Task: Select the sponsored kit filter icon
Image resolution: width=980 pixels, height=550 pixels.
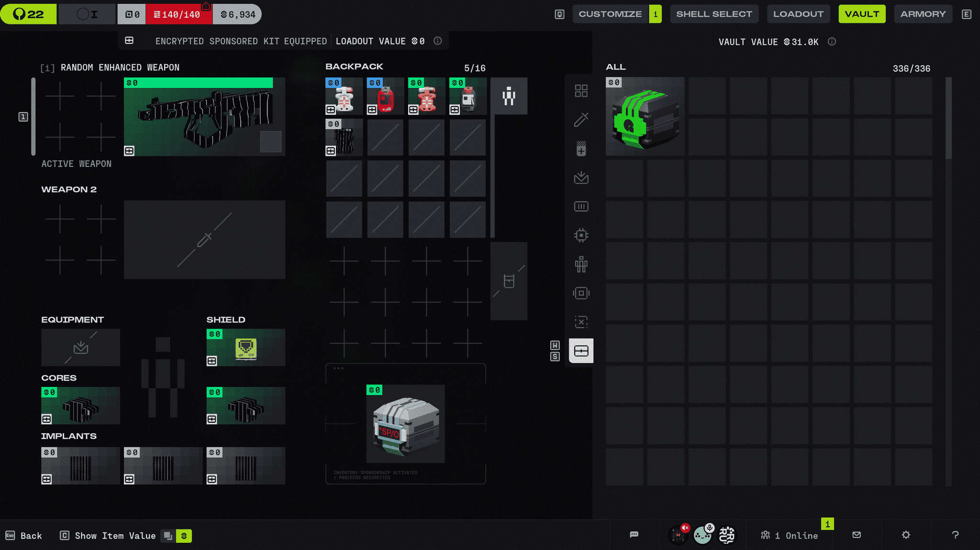Action: coord(581,351)
